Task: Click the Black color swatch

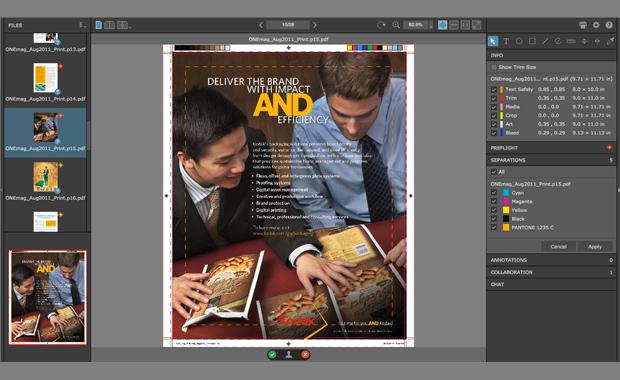Action: click(506, 219)
